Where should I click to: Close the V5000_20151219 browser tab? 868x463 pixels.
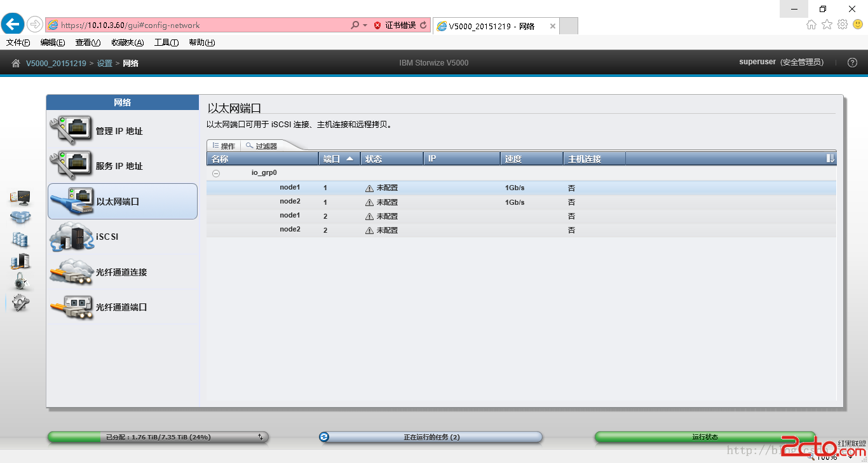pos(552,26)
